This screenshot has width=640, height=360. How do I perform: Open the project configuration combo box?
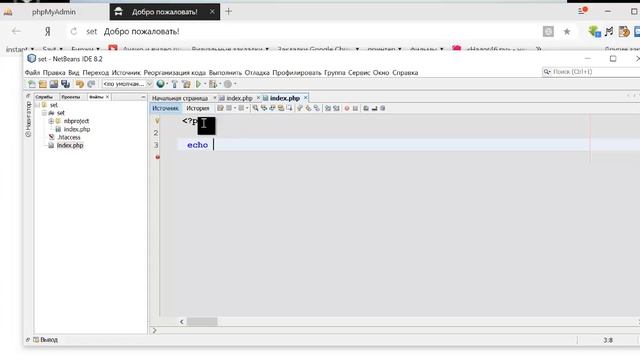tap(128, 84)
